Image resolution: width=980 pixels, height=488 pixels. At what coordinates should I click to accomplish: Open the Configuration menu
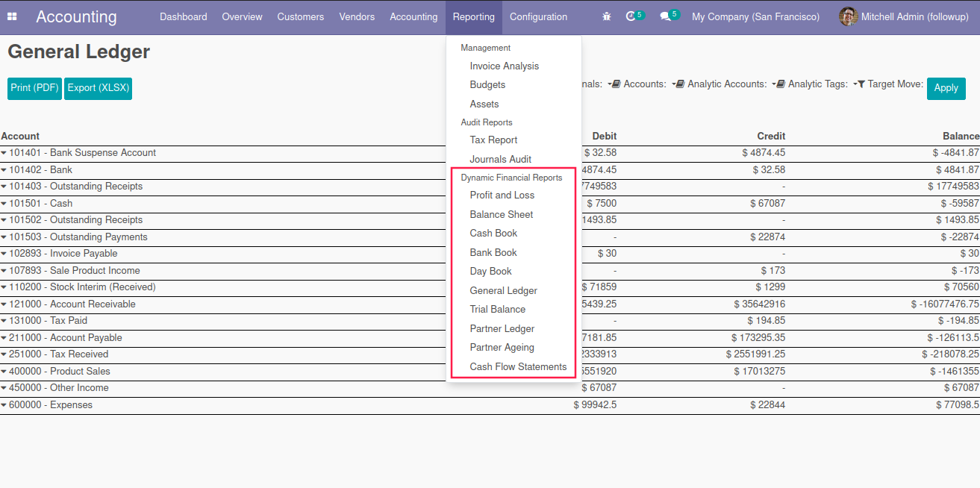(x=538, y=16)
